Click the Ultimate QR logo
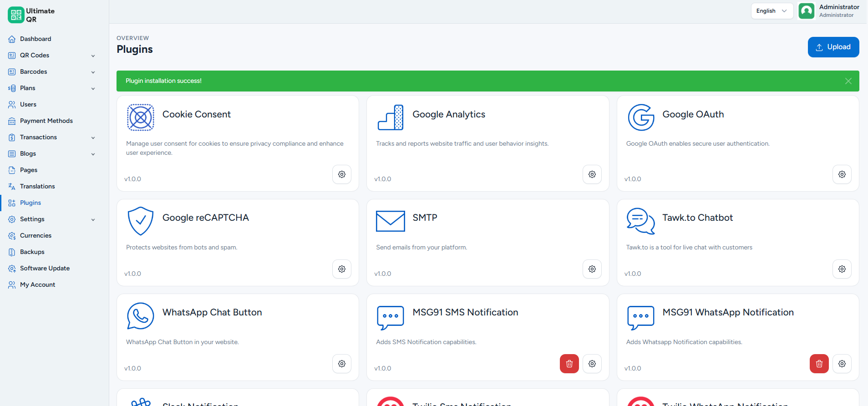 (x=31, y=15)
